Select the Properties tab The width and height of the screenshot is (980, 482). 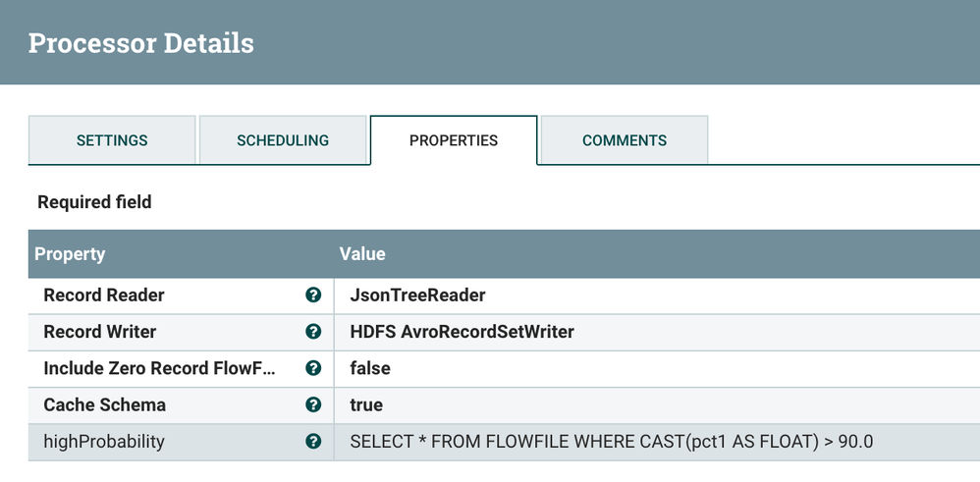click(454, 140)
